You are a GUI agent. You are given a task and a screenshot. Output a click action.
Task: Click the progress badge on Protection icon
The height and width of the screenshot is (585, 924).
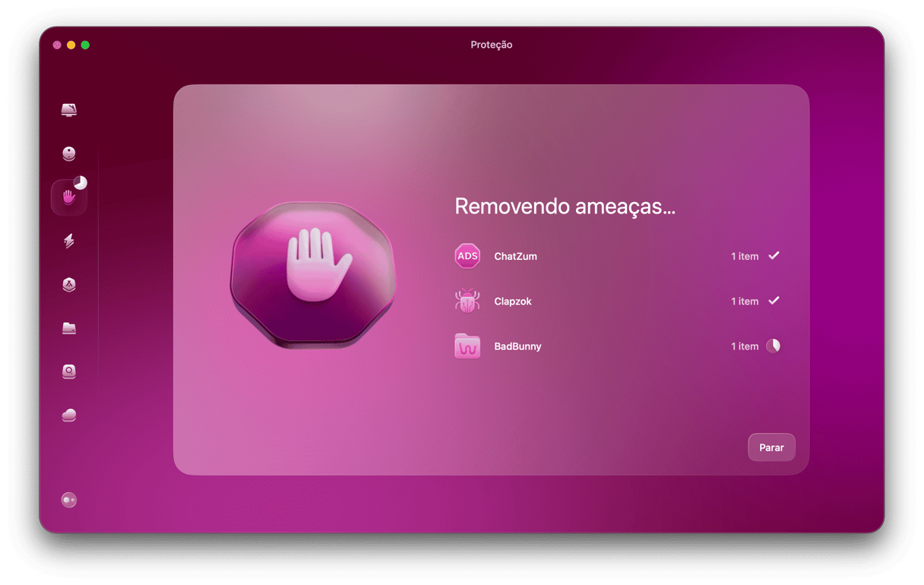[80, 183]
